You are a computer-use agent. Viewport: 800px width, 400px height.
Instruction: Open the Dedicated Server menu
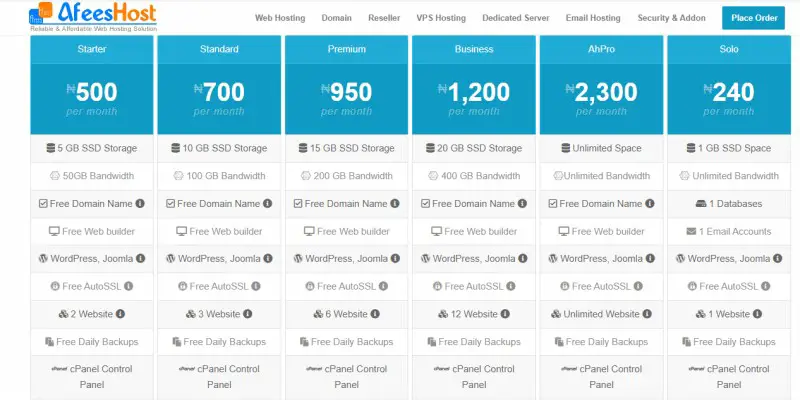[516, 18]
